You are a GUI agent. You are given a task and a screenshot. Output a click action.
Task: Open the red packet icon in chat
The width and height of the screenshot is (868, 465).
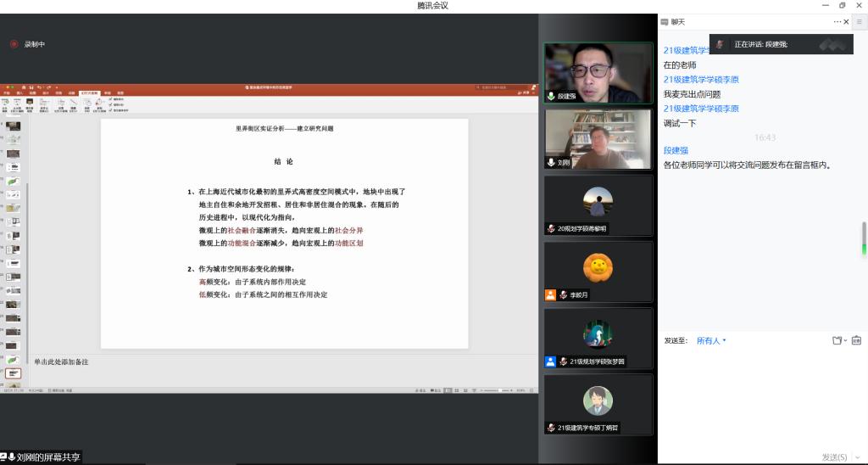pos(856,340)
